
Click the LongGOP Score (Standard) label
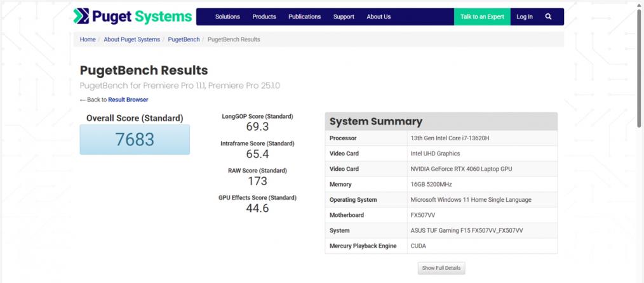(x=257, y=117)
